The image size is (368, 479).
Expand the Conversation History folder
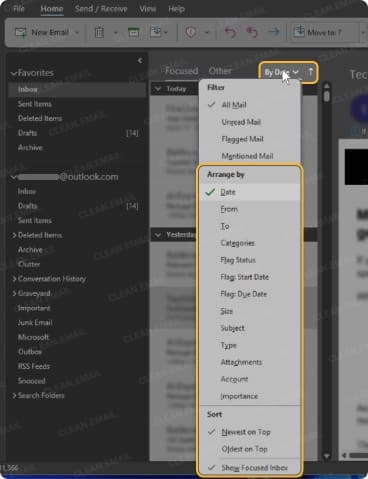14,279
